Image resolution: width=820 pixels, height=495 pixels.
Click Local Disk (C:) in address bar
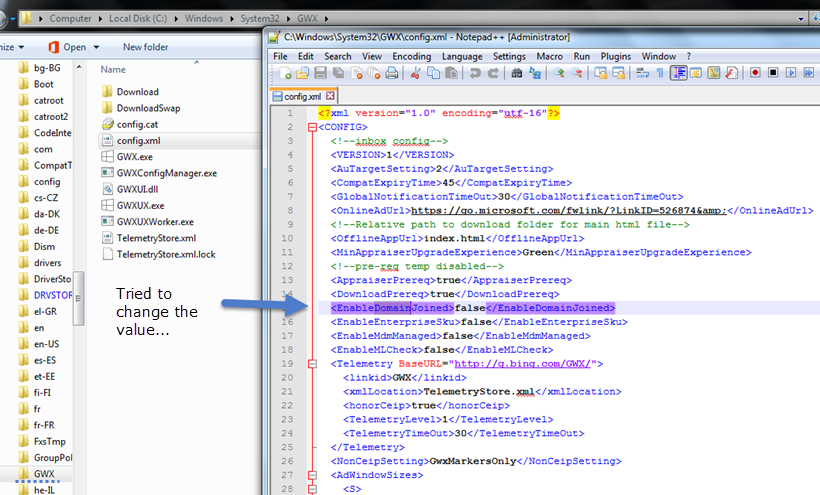point(138,18)
